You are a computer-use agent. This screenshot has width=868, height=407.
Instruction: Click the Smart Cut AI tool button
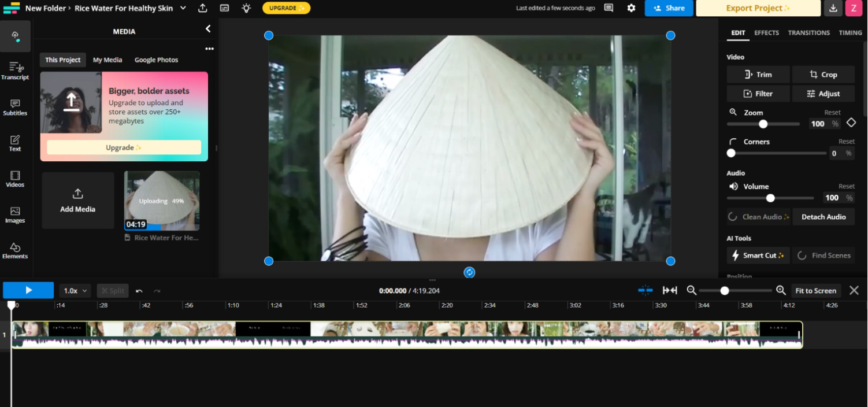[x=758, y=256]
